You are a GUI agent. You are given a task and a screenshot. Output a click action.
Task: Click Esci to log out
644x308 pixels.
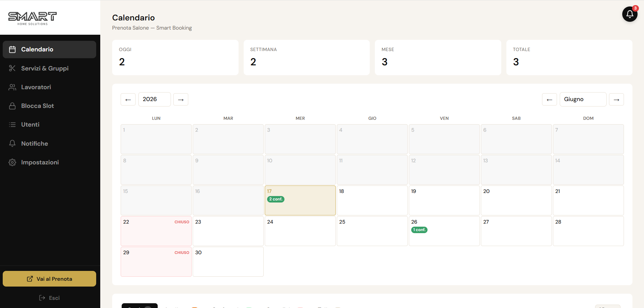50,298
